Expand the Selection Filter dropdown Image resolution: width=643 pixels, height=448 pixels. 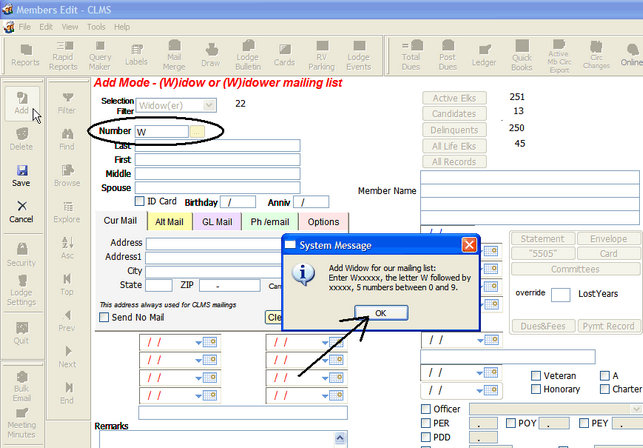pyautogui.click(x=208, y=104)
